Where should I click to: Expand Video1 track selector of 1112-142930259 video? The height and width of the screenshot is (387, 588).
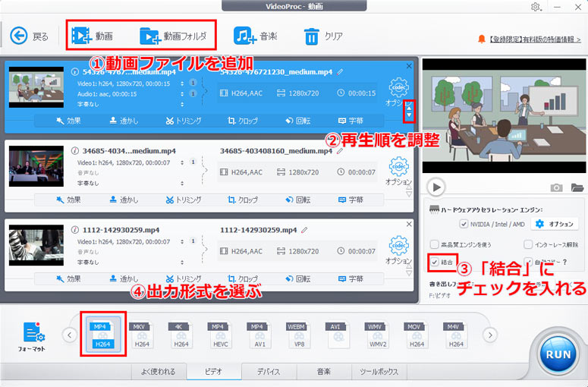182,242
